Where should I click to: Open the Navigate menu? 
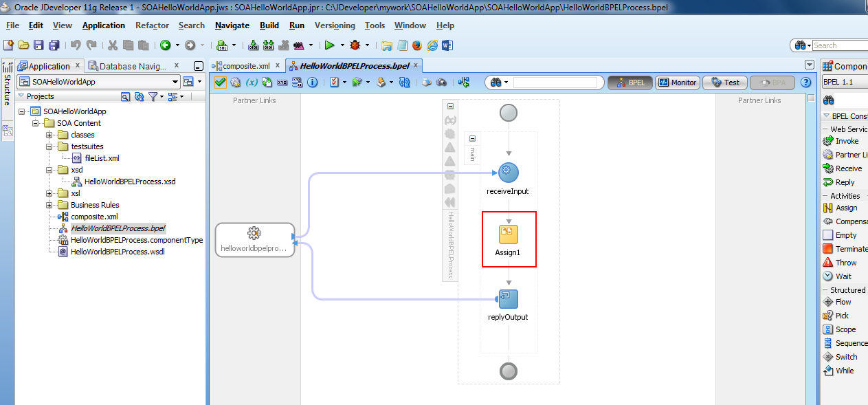tap(232, 25)
